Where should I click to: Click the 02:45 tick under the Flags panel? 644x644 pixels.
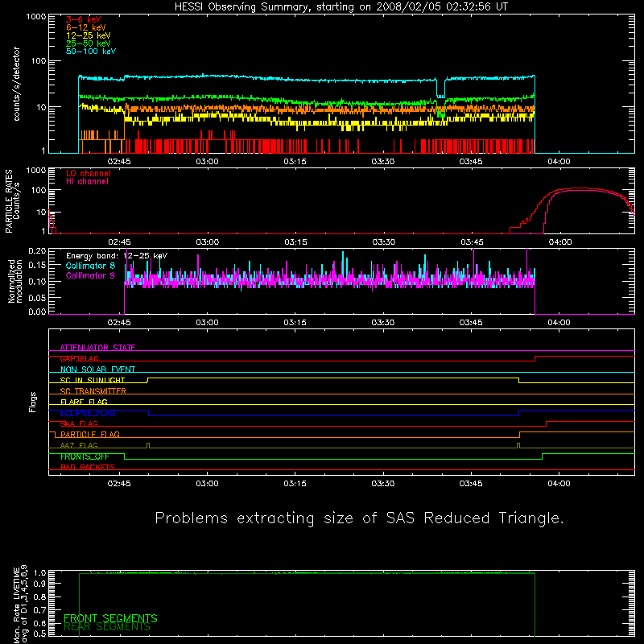tap(119, 484)
